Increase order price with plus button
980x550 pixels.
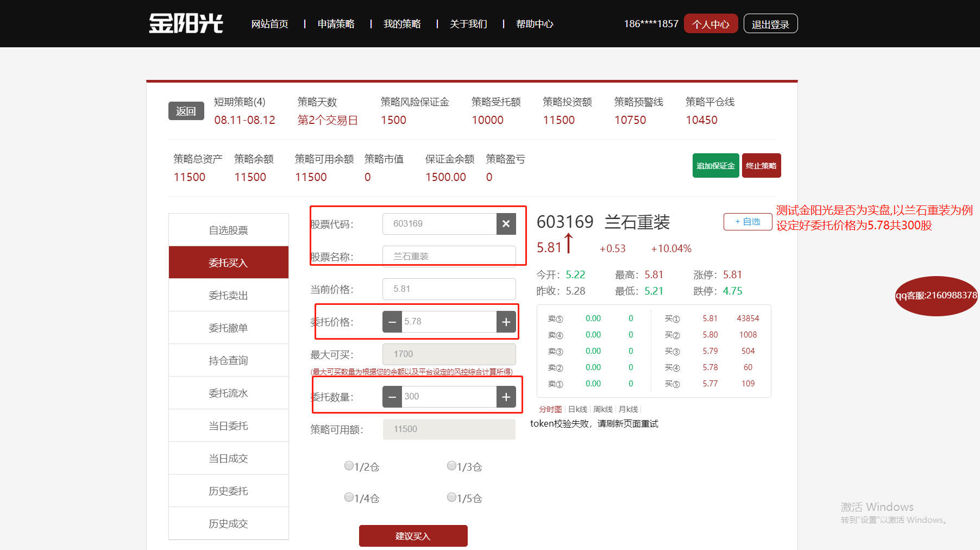click(x=506, y=322)
